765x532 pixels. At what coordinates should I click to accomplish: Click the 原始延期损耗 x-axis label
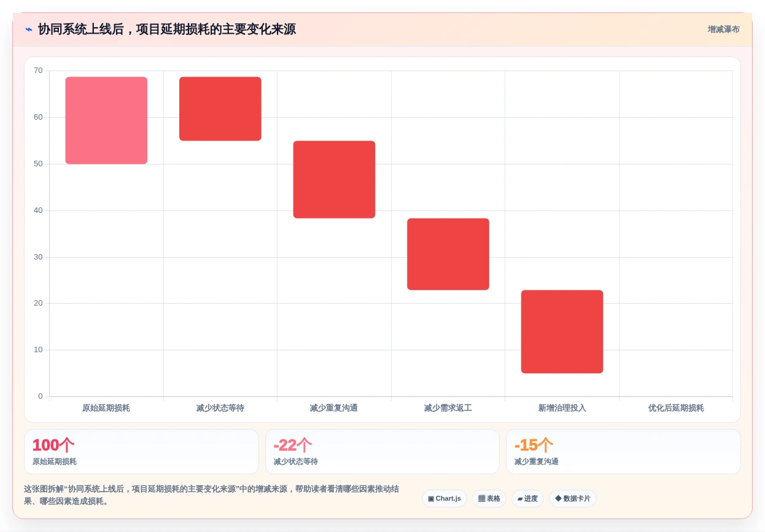click(106, 408)
